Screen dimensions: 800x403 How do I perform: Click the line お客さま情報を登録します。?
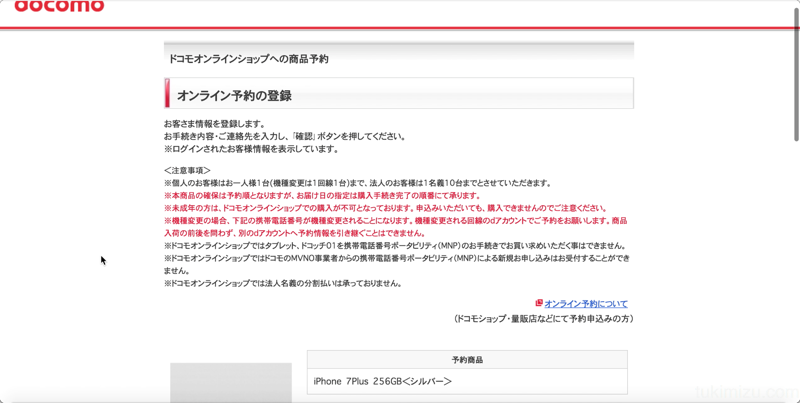click(x=214, y=124)
